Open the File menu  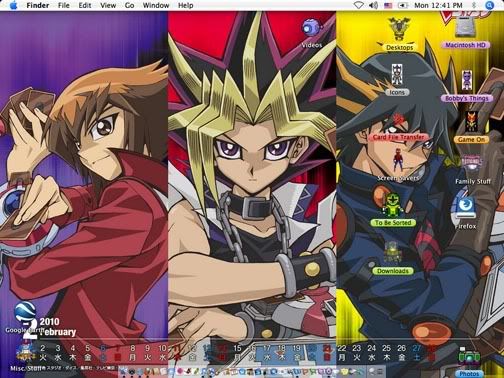[64, 5]
